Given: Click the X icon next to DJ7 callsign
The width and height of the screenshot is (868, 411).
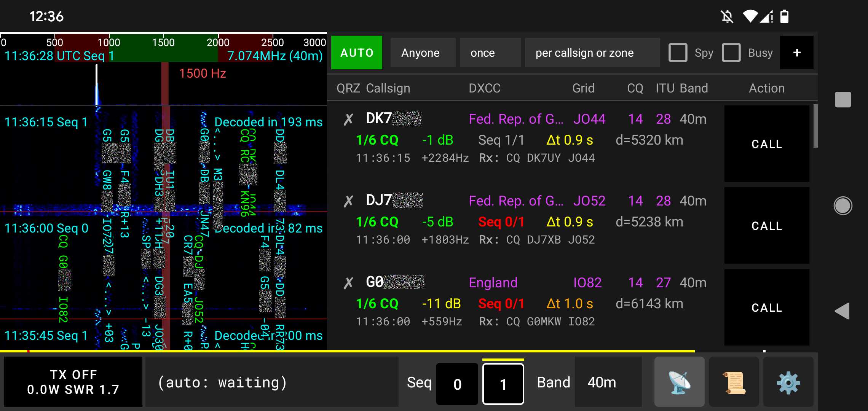Looking at the screenshot, I should pyautogui.click(x=348, y=200).
